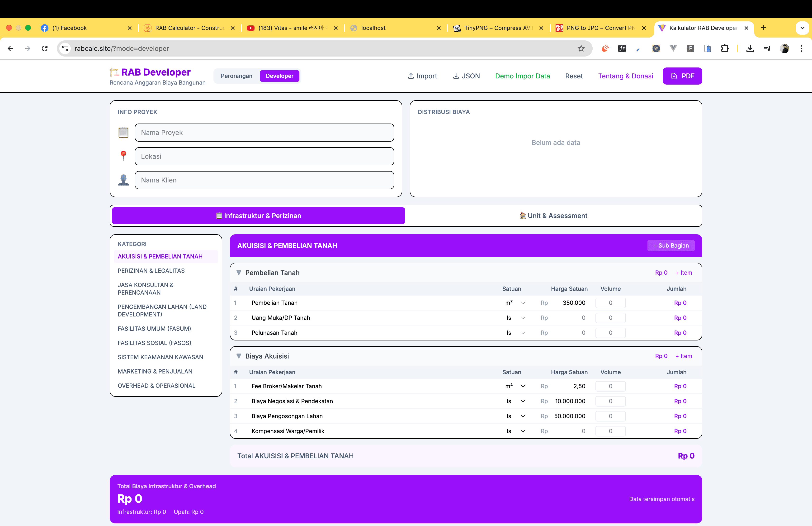Select PERIZINAN & LEGALITAS category
The height and width of the screenshot is (526, 812).
151,271
